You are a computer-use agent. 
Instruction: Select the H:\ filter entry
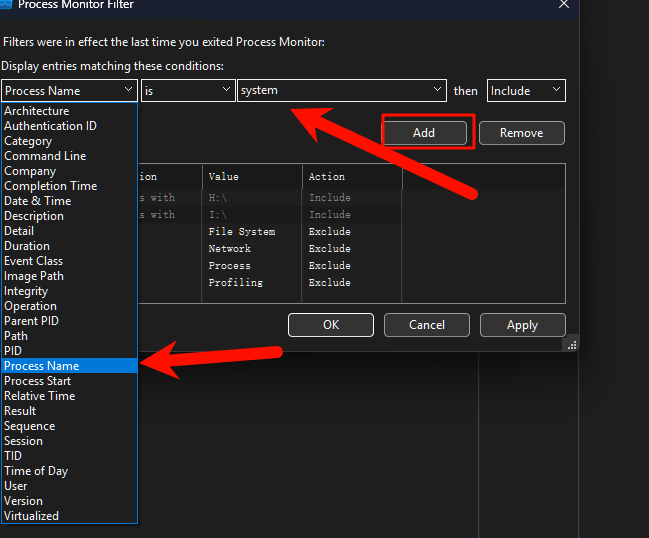218,198
